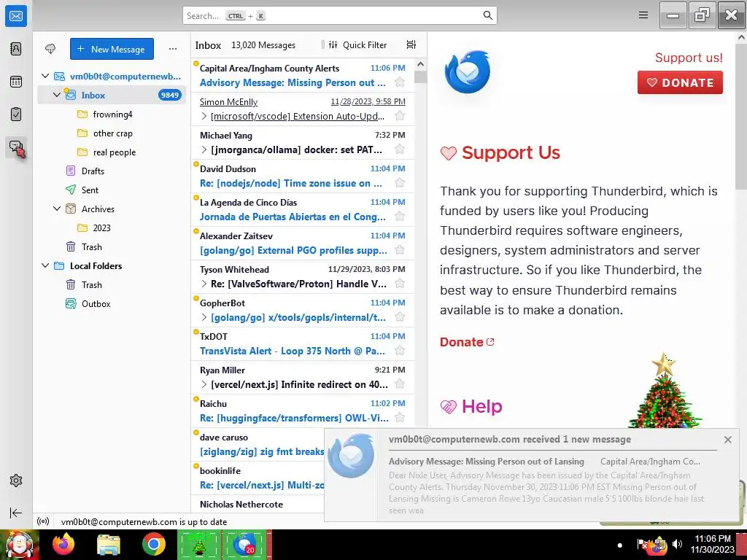Image resolution: width=747 pixels, height=560 pixels.
Task: Toggle the Quick Filter bar
Action: coord(357,44)
